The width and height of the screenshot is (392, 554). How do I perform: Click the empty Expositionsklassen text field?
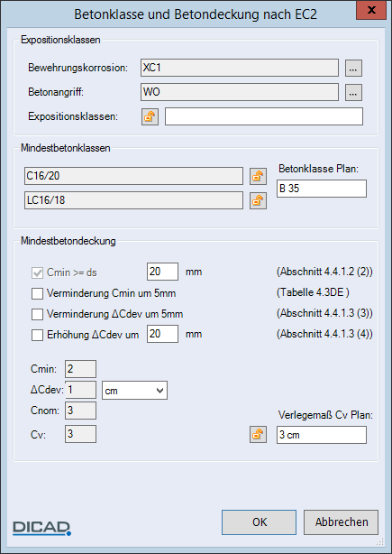click(x=264, y=116)
